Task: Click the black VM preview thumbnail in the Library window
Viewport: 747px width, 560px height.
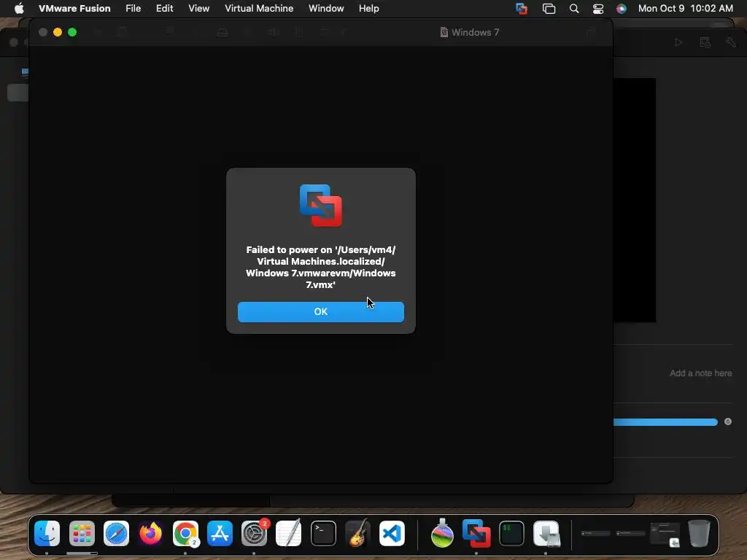Action: (634, 200)
